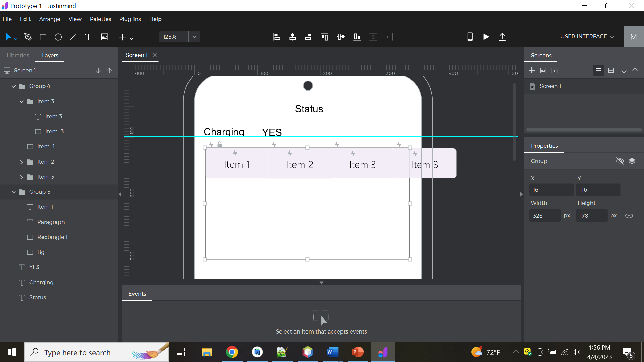Click the mobile device preview icon
644x362 pixels.
tap(470, 36)
